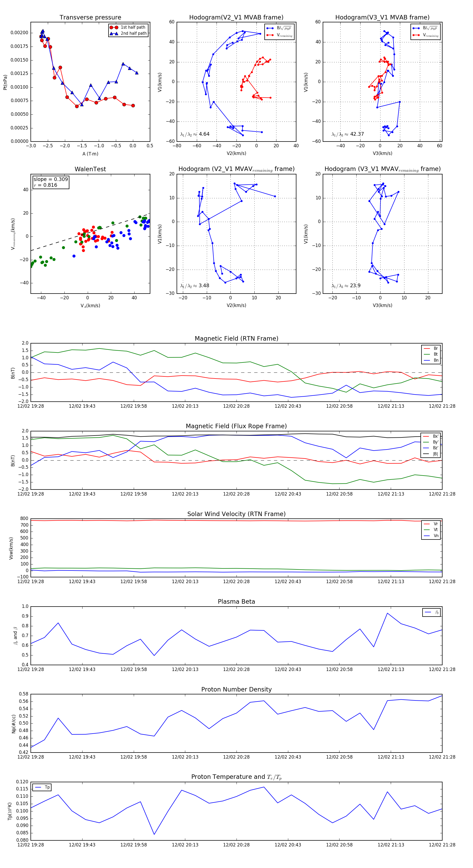The width and height of the screenshot is (473, 868).
Task: Click eigenvalue ratio text '42.37'
Action: point(357,134)
